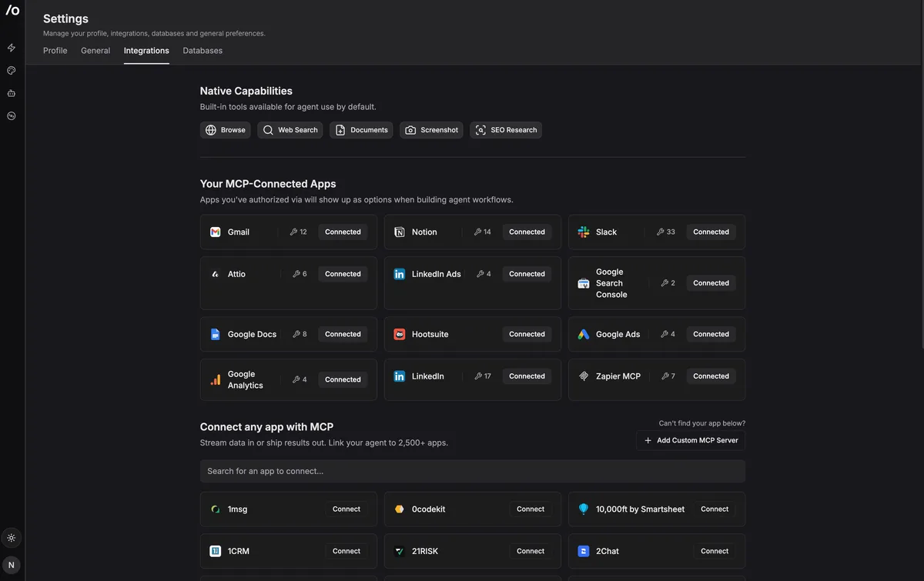
Task: Click Connected button for Google Docs
Action: tap(343, 334)
